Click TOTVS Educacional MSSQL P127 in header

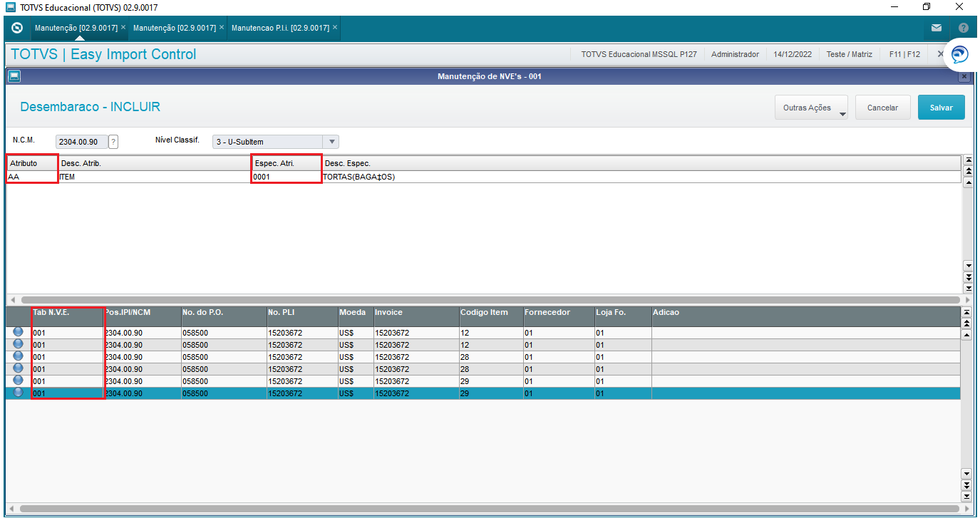pyautogui.click(x=639, y=54)
